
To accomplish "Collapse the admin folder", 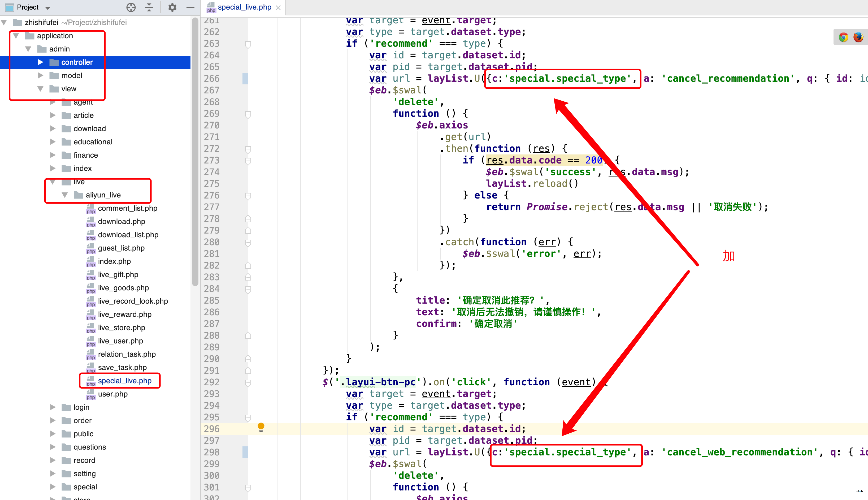I will 28,49.
